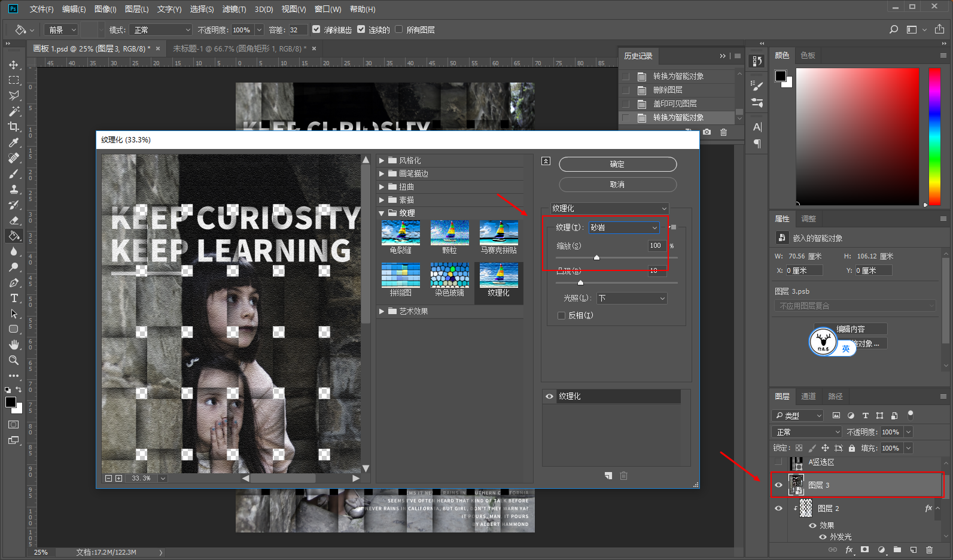The height and width of the screenshot is (560, 953).
Task: Enable the 反相 invert checkbox
Action: click(x=561, y=315)
